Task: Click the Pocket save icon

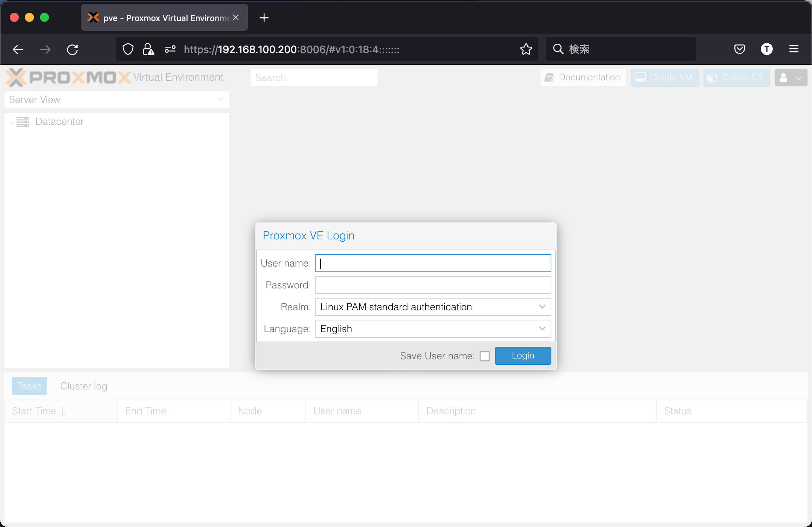Action: (739, 49)
